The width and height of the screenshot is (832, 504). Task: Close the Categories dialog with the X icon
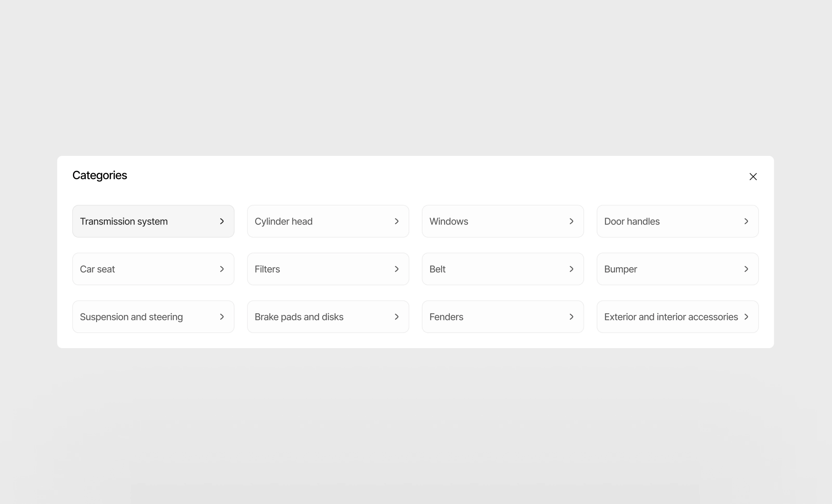[753, 177]
